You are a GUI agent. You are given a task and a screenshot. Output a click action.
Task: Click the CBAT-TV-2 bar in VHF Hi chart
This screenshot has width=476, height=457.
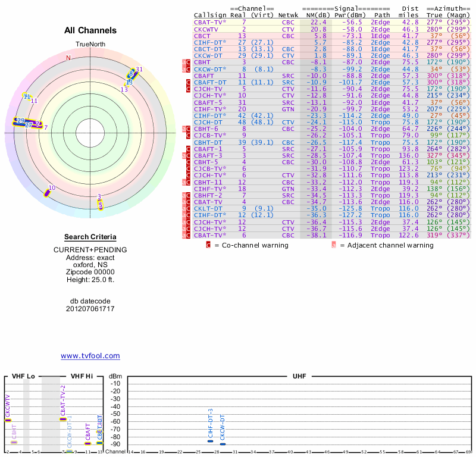tap(63, 419)
